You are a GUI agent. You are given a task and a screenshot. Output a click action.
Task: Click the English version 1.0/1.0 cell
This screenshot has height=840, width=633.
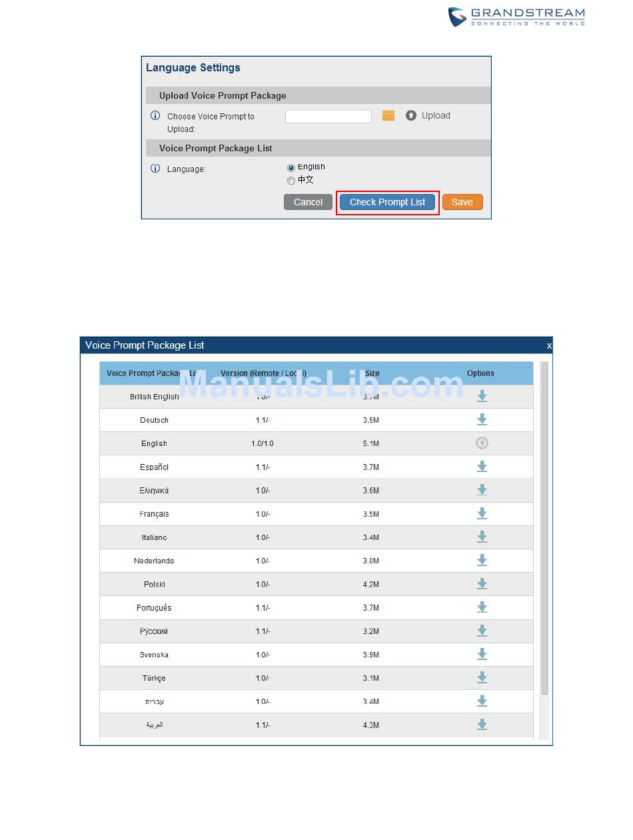pyautogui.click(x=263, y=443)
